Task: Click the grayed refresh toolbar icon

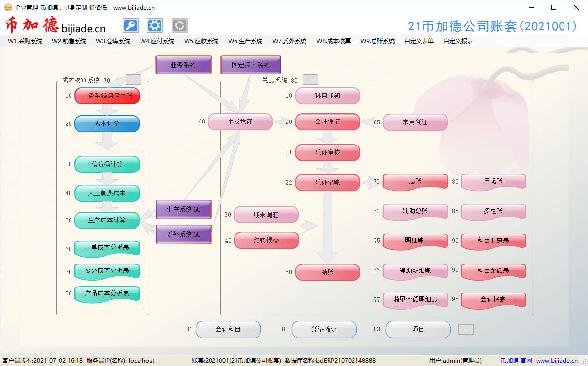Action: tap(179, 25)
